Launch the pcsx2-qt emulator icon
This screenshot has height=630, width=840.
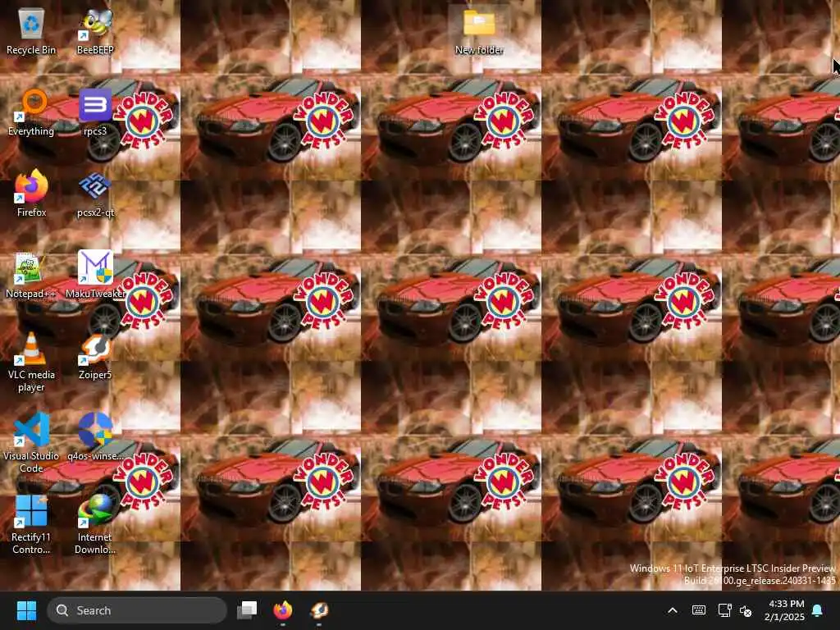coord(95,194)
